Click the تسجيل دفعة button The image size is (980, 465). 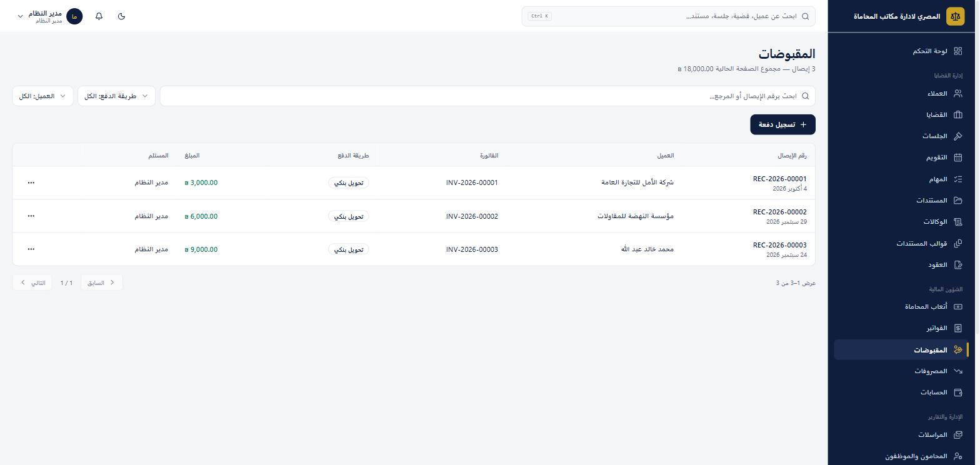782,124
